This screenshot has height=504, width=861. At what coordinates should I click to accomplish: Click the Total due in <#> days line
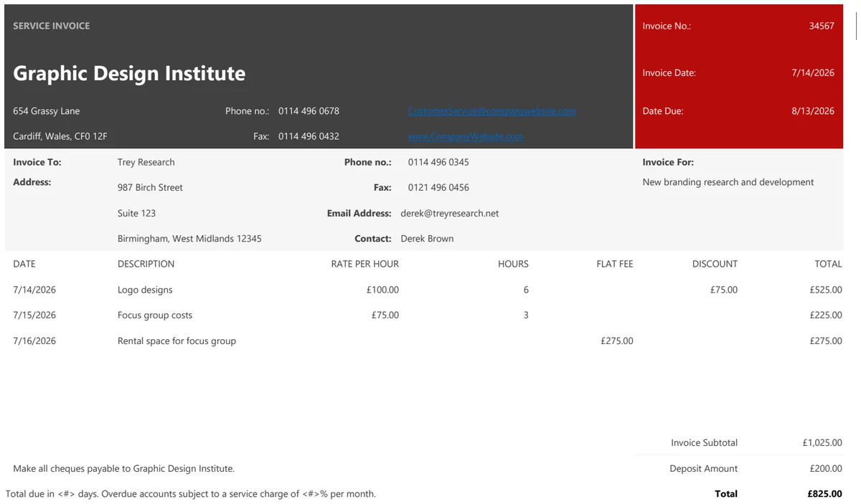[191, 493]
